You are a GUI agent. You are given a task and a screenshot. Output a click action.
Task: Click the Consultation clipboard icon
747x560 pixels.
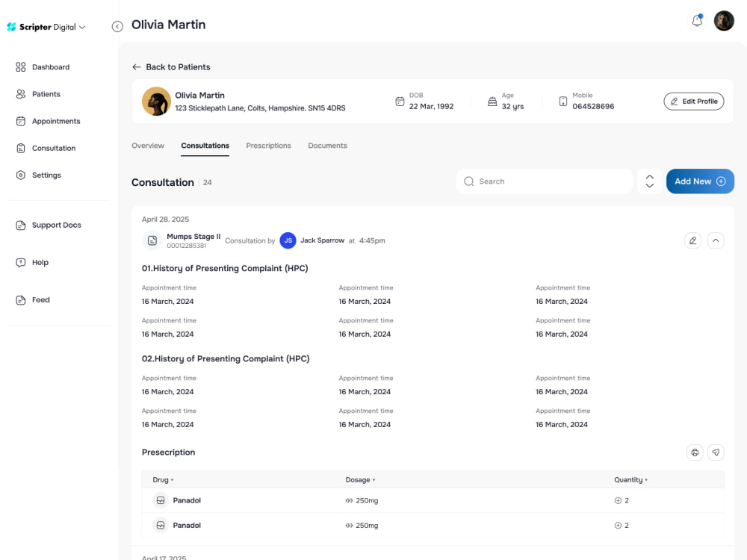point(20,148)
